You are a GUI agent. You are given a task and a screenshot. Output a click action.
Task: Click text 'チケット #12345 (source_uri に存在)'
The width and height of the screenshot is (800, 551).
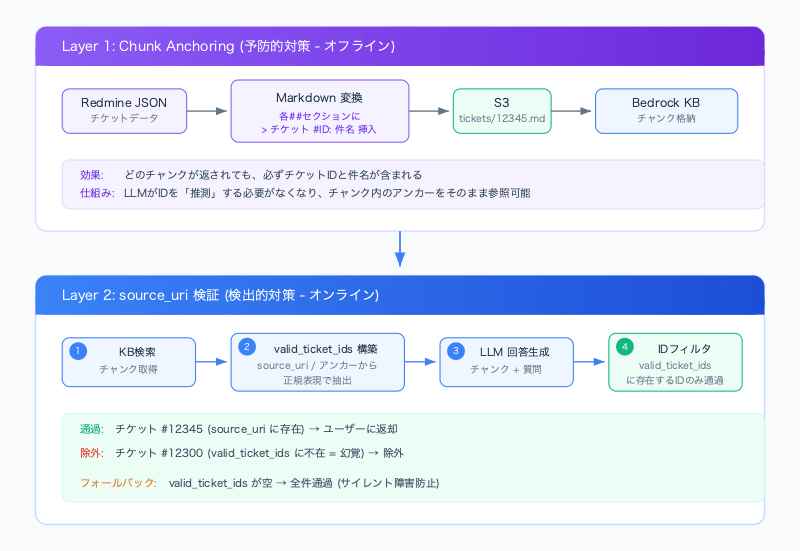point(210,429)
